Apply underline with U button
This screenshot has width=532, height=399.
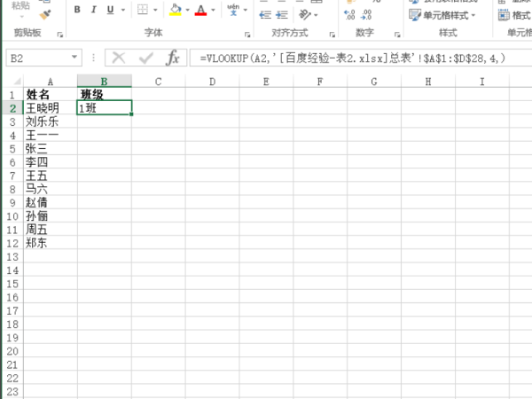(110, 10)
